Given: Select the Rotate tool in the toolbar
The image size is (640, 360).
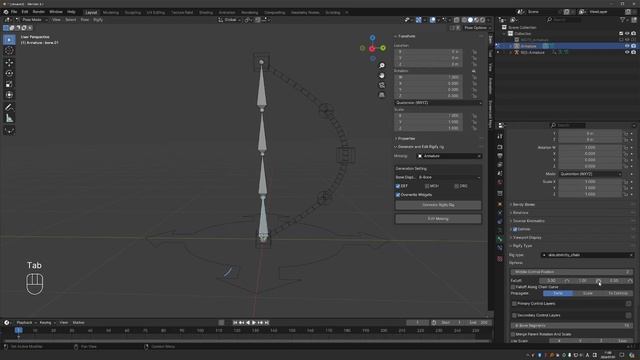Looking at the screenshot, I should coord(9,73).
